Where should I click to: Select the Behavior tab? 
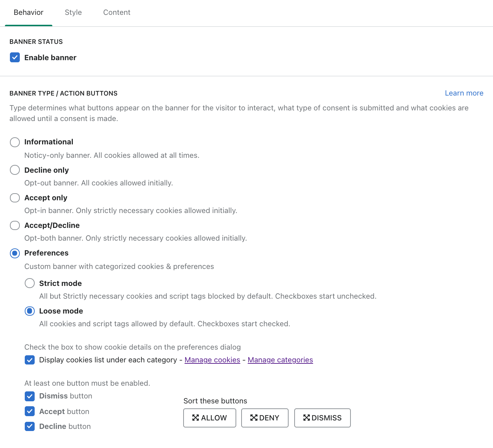coord(29,12)
